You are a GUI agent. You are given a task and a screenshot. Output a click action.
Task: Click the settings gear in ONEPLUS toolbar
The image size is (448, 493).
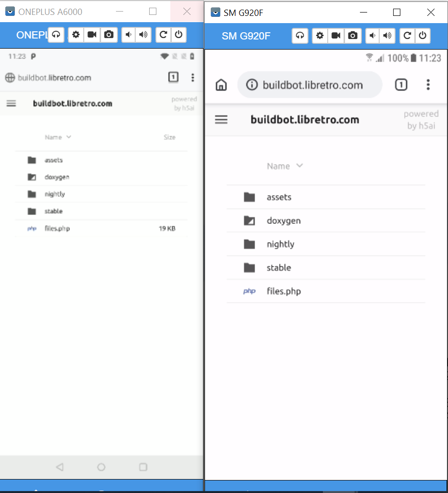click(x=76, y=35)
